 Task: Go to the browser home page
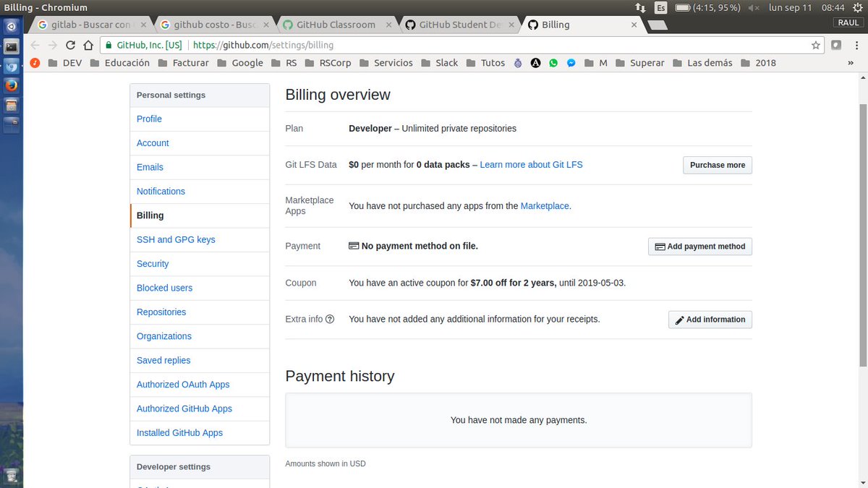[88, 45]
